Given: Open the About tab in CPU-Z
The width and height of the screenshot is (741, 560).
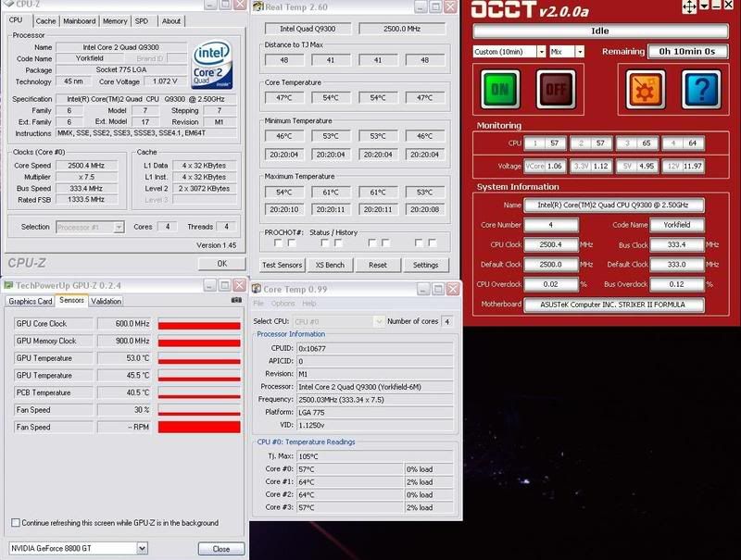Looking at the screenshot, I should pos(171,21).
